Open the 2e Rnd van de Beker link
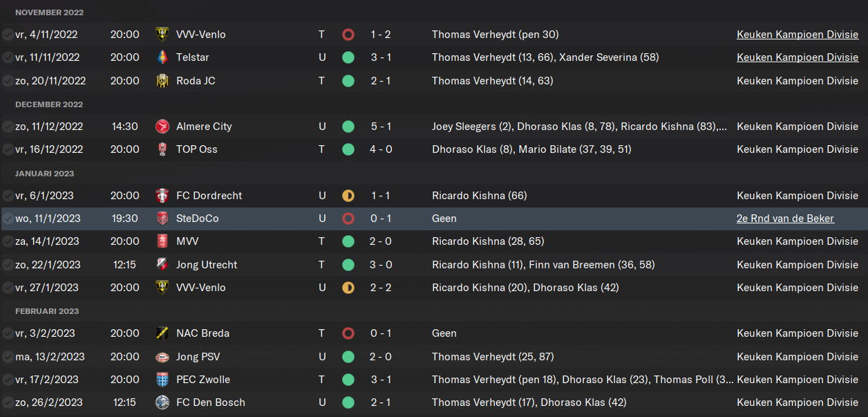 [x=785, y=219]
